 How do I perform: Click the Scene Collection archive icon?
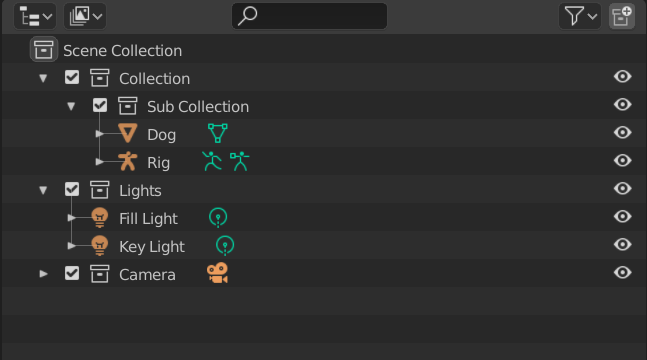(x=44, y=50)
